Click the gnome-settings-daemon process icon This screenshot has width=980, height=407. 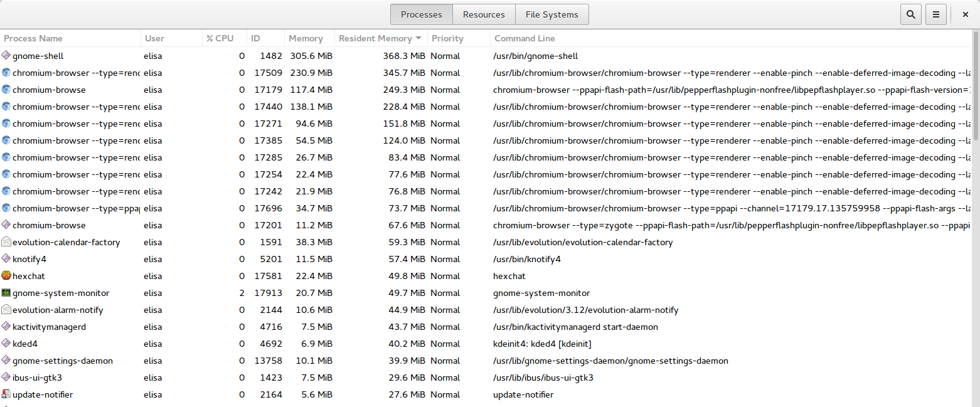click(x=6, y=361)
